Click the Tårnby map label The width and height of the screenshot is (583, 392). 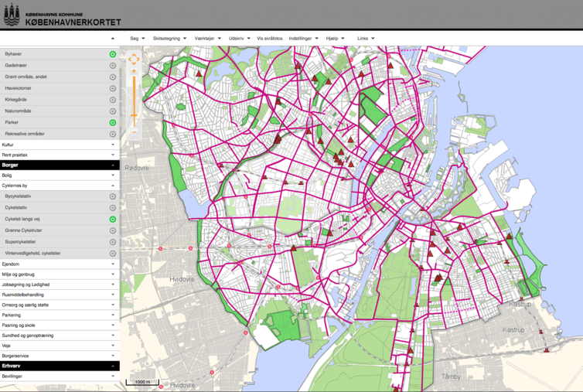coord(451,377)
